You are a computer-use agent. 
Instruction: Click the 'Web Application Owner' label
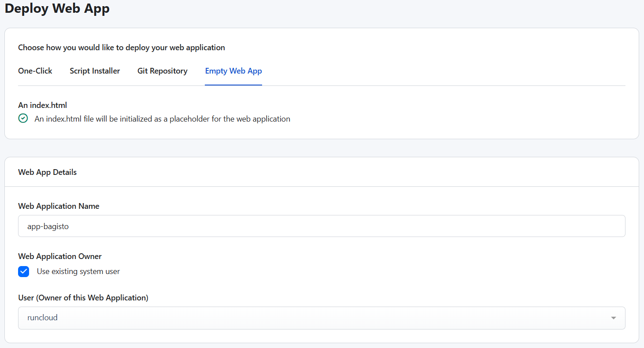click(x=60, y=256)
